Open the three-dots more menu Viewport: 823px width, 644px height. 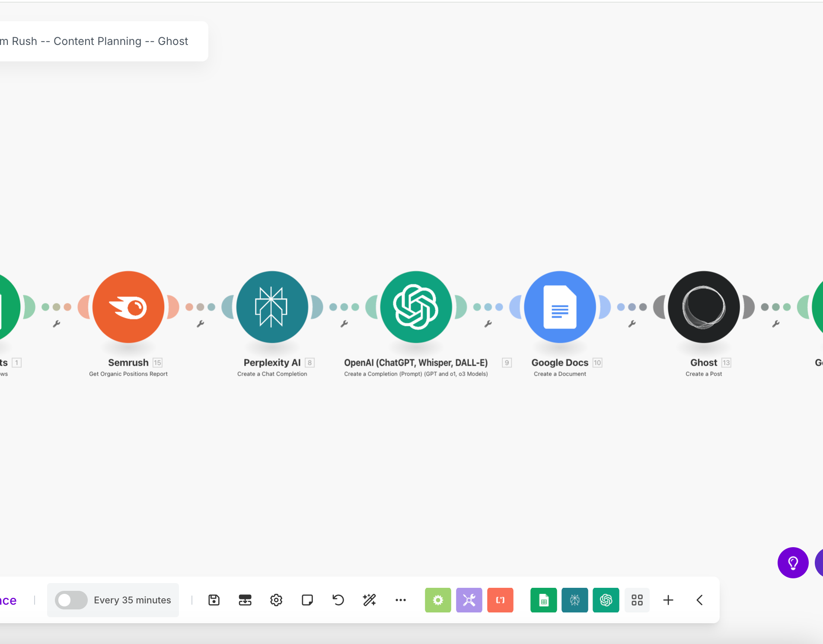tap(401, 600)
